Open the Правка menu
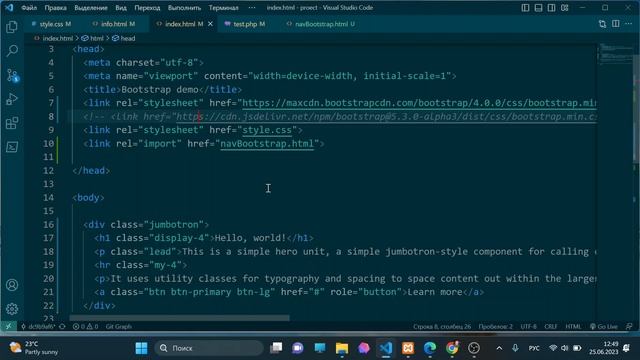Viewport: 640px width, 360px height. coord(56,8)
